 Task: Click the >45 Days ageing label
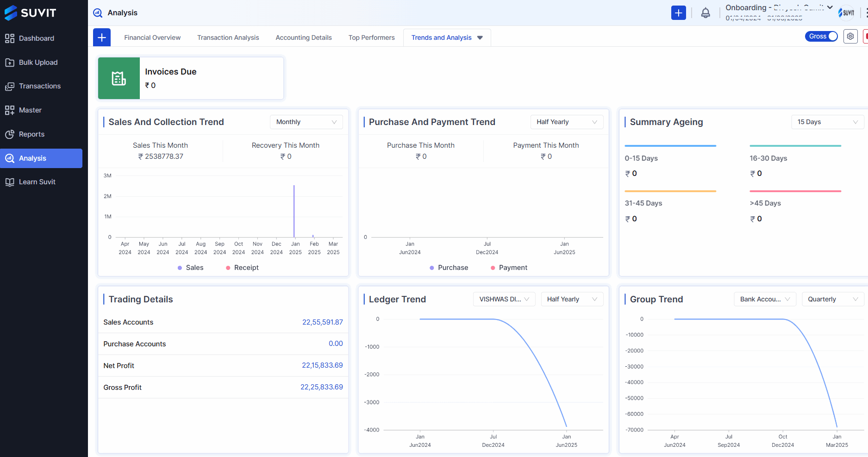tap(765, 203)
